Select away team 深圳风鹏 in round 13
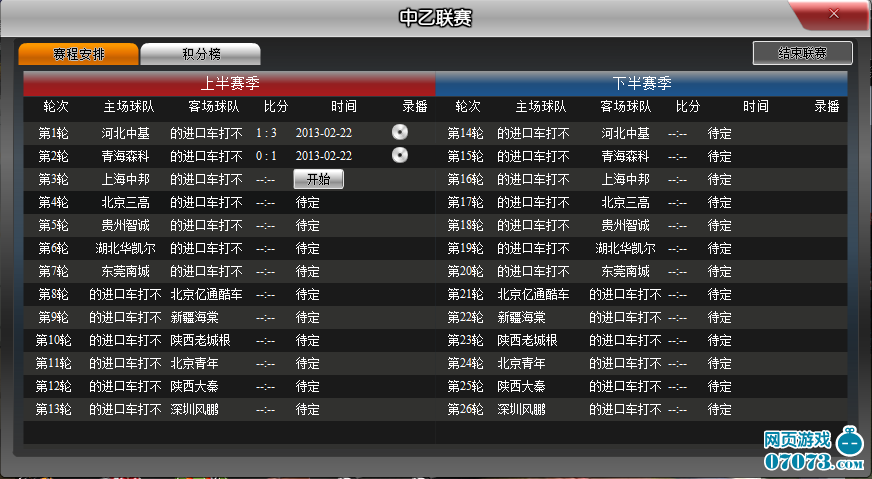 (x=194, y=410)
